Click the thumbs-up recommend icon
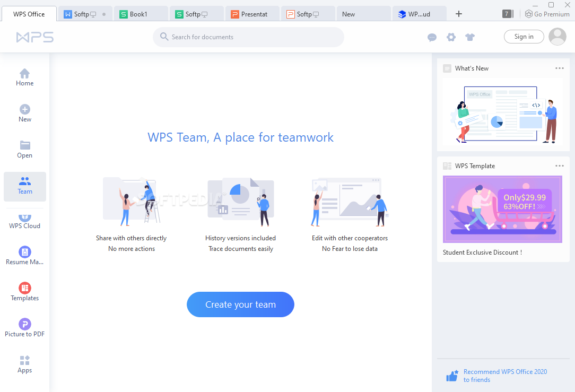The image size is (575, 392). click(452, 376)
